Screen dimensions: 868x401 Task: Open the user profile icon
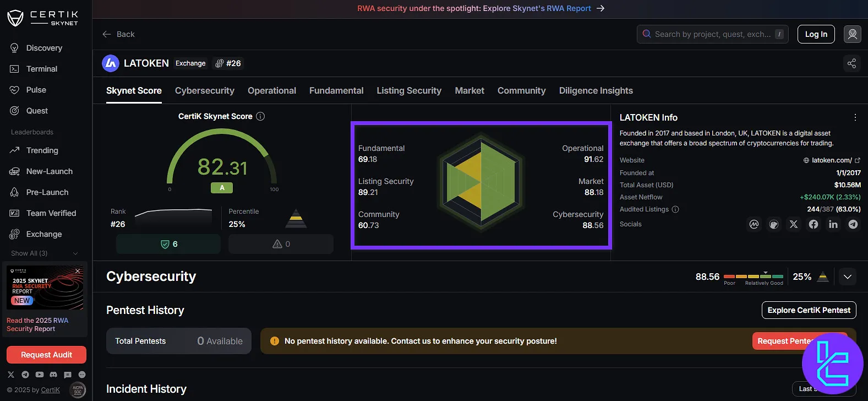[852, 34]
